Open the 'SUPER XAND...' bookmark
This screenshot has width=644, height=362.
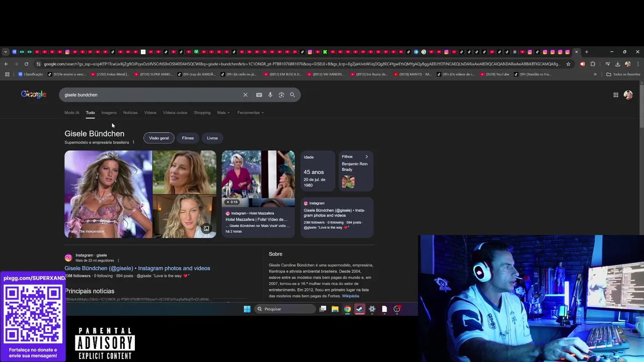pos(153,74)
